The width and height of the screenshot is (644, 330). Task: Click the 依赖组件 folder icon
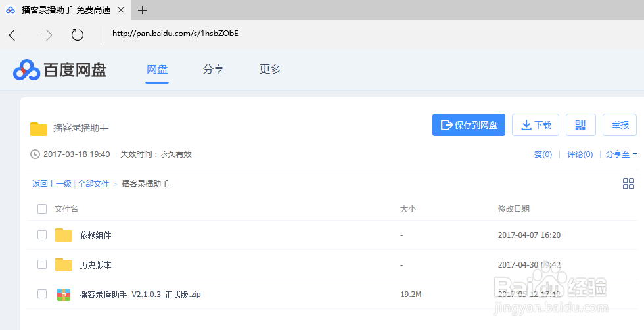pos(64,235)
